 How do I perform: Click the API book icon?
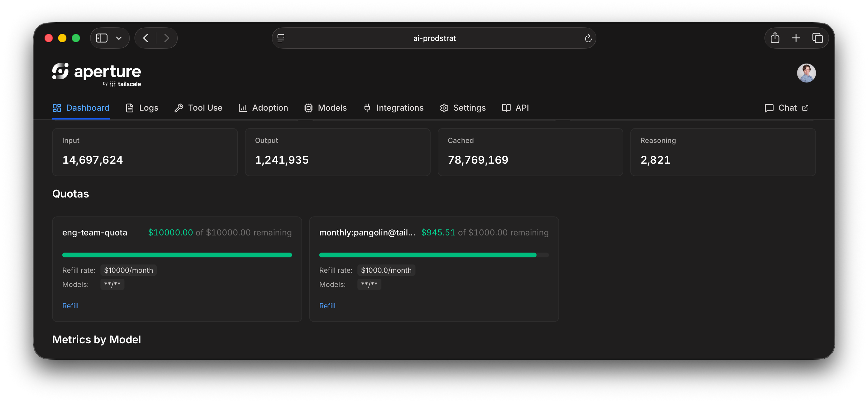(506, 108)
